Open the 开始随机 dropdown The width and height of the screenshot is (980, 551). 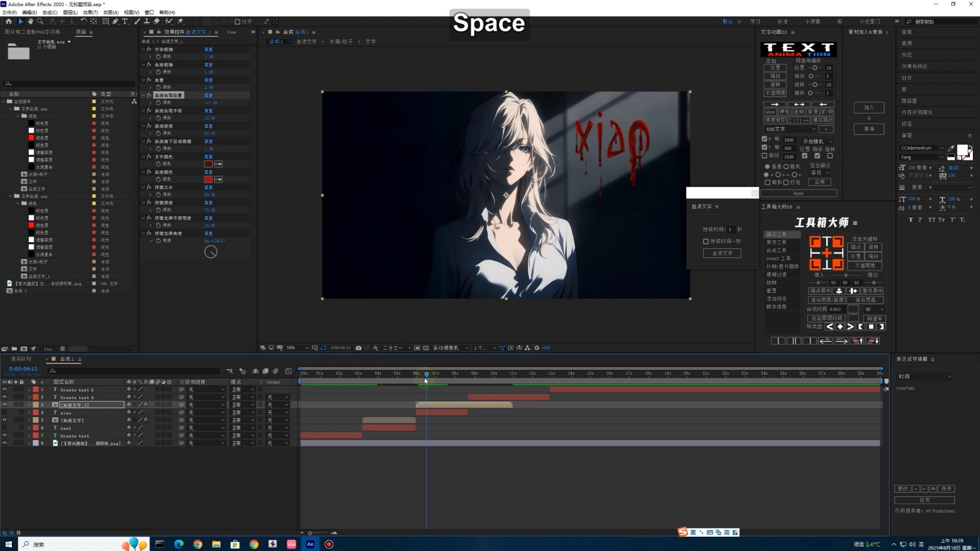click(818, 142)
